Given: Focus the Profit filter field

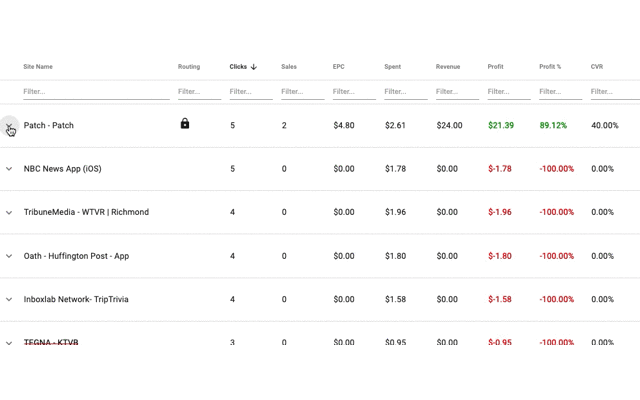Looking at the screenshot, I should 509,92.
